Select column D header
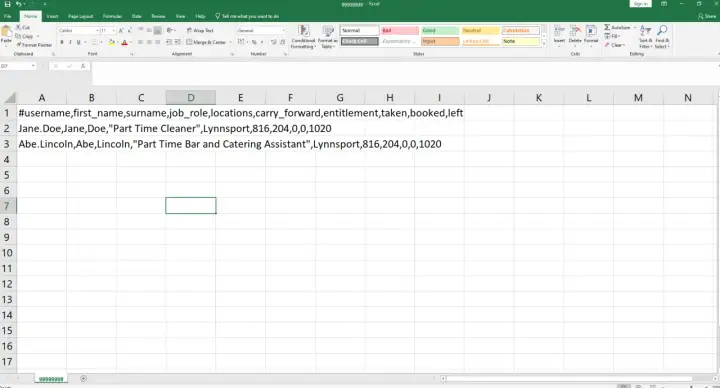Screen dimensions: 720x388 pyautogui.click(x=191, y=98)
